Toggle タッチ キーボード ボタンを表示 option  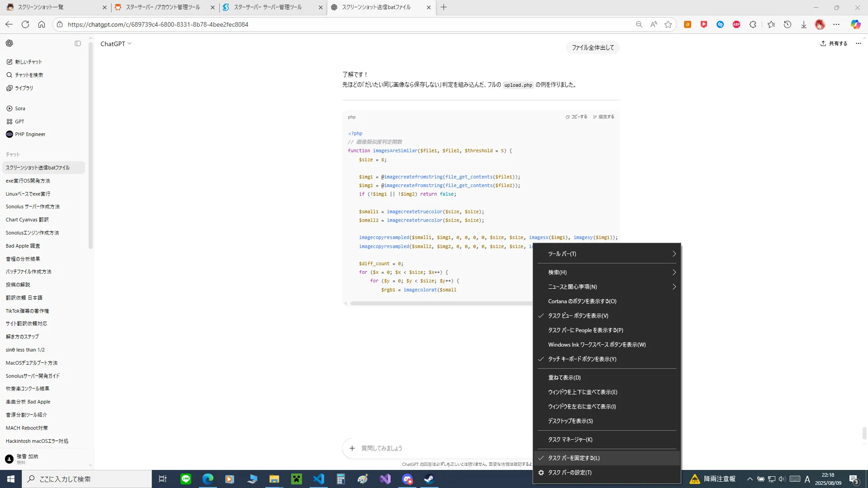[x=582, y=359]
